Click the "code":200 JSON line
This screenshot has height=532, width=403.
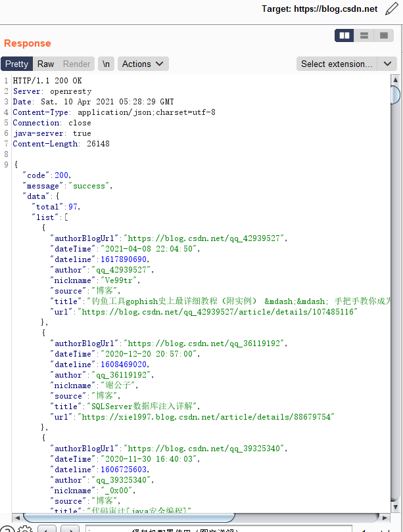click(x=47, y=175)
